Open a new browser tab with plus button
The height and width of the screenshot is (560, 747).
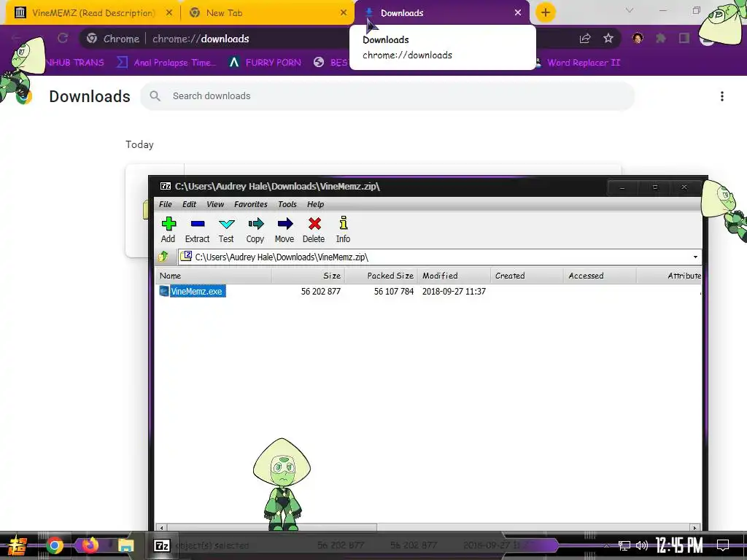click(x=546, y=13)
